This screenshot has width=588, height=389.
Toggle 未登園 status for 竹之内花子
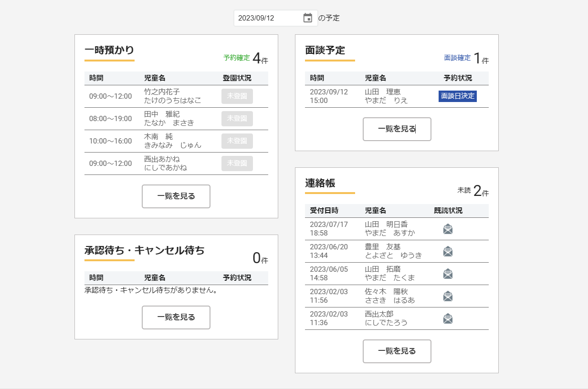pyautogui.click(x=237, y=96)
